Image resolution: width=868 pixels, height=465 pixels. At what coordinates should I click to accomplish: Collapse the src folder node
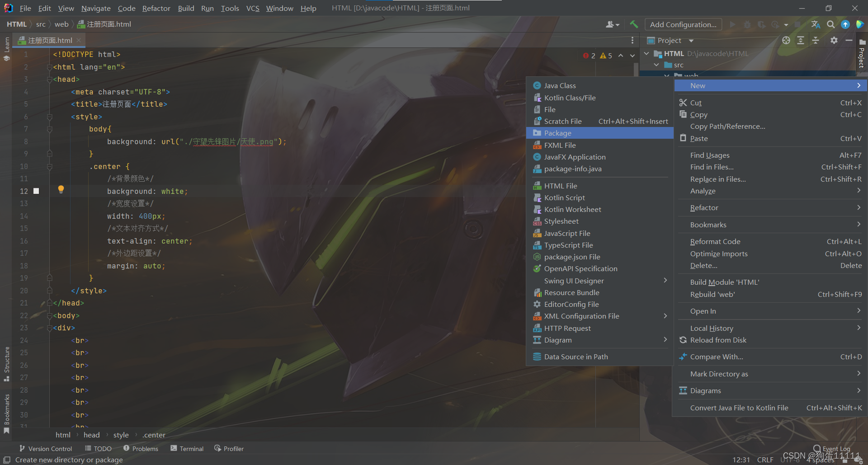point(656,65)
